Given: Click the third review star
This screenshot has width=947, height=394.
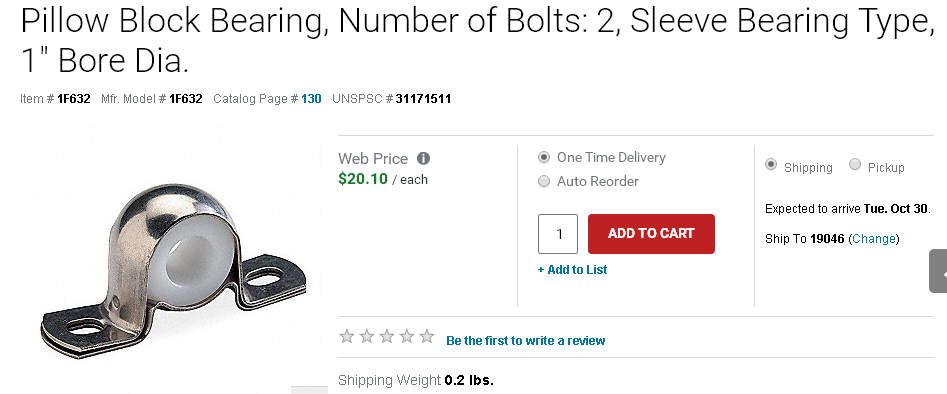Looking at the screenshot, I should tap(387, 337).
